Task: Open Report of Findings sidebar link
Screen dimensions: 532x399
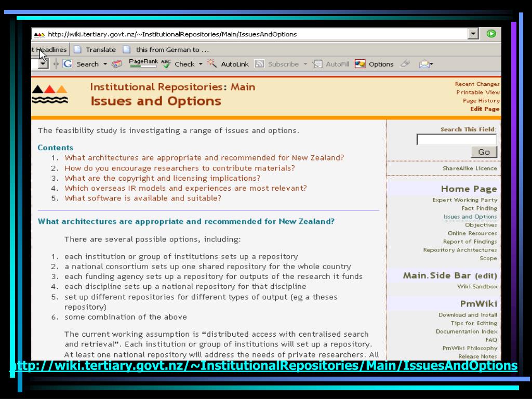Action: (x=470, y=242)
